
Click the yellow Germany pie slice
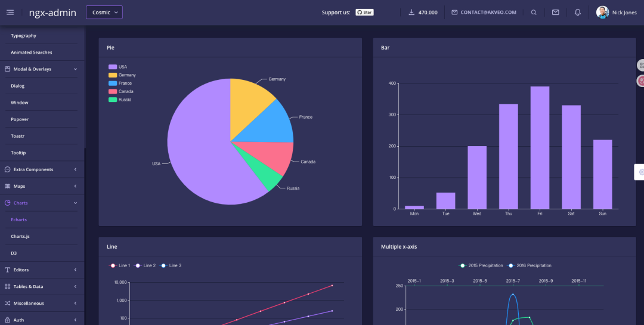[x=246, y=107]
